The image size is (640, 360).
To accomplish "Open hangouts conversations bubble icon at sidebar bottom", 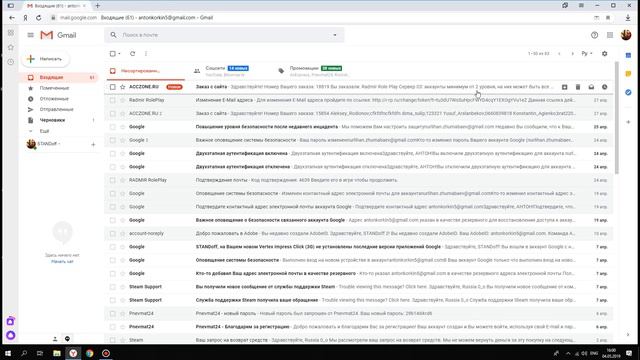I will [x=67, y=339].
